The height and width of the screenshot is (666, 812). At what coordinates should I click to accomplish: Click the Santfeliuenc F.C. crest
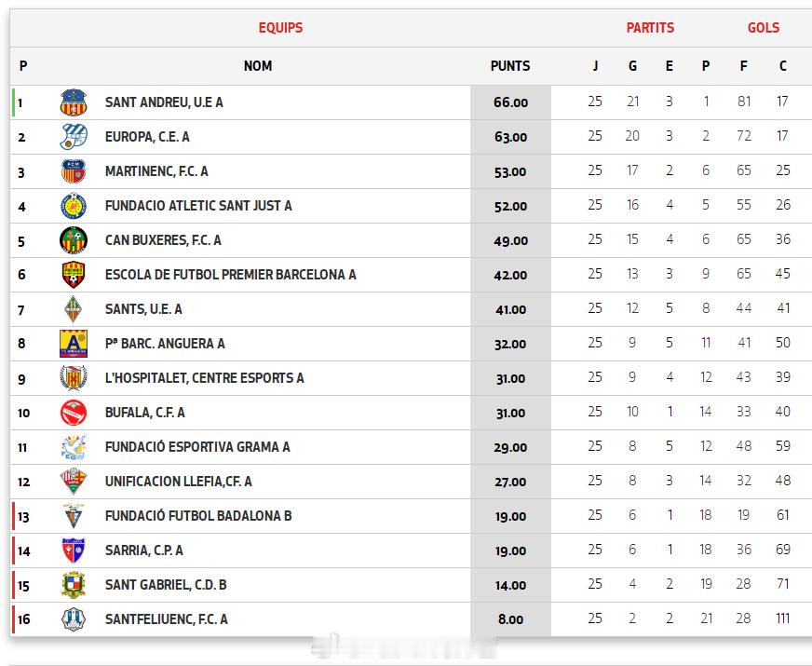click(x=73, y=619)
